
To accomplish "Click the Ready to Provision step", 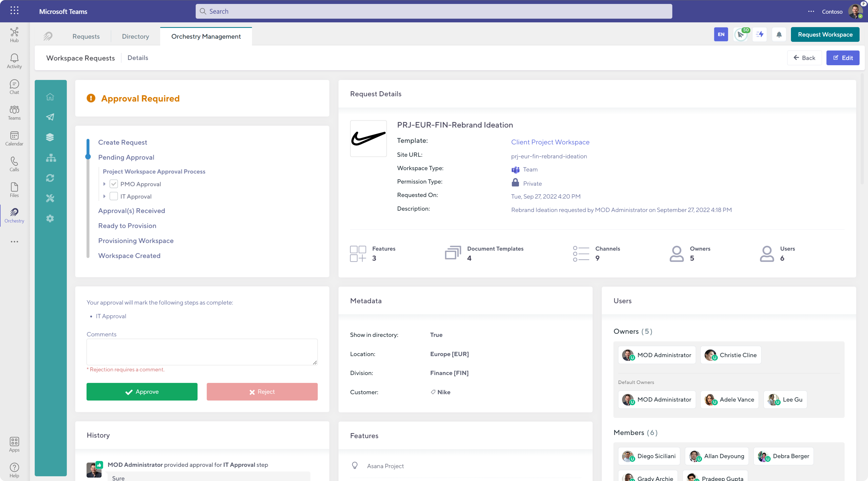I will pyautogui.click(x=127, y=225).
